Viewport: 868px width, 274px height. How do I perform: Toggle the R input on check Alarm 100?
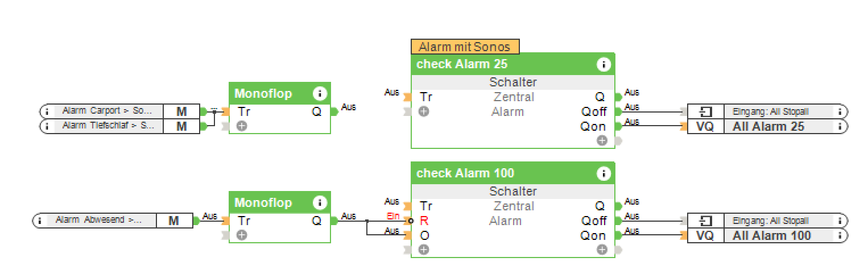[424, 221]
